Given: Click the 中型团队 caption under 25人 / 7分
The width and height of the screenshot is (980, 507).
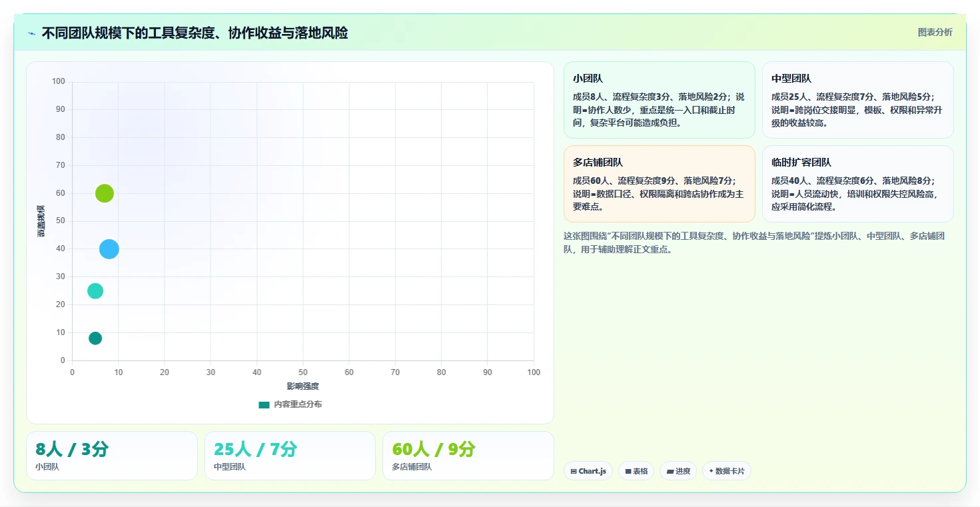Looking at the screenshot, I should (x=230, y=467).
